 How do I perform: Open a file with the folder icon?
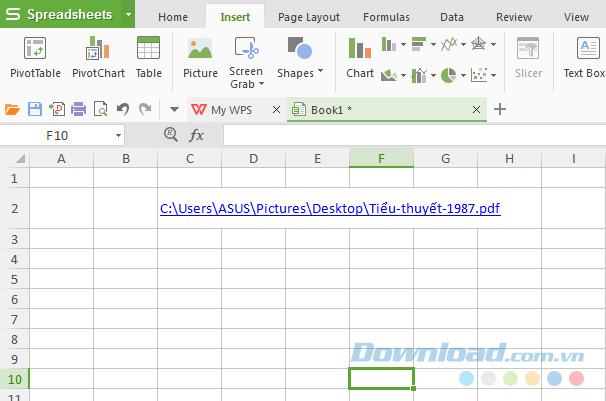(12, 110)
